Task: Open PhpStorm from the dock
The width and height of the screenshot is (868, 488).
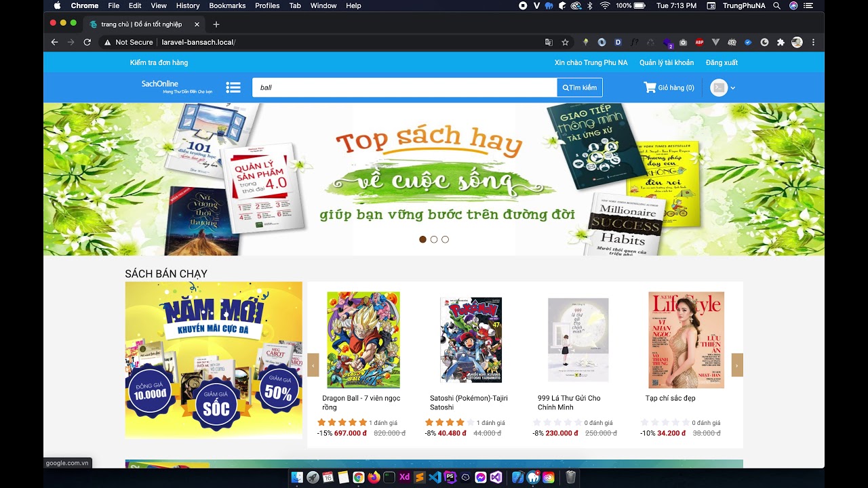Action: click(x=450, y=477)
